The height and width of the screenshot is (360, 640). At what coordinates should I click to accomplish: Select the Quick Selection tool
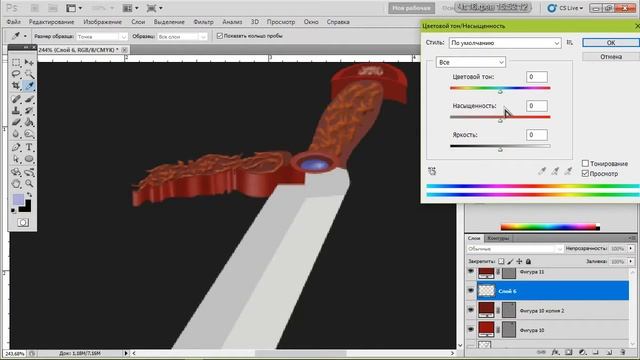29,74
